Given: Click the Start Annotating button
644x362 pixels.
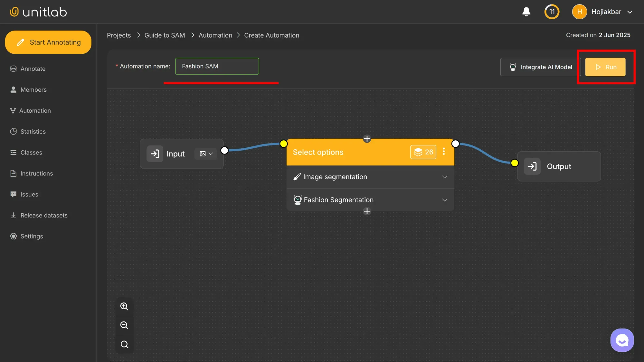Looking at the screenshot, I should (48, 42).
